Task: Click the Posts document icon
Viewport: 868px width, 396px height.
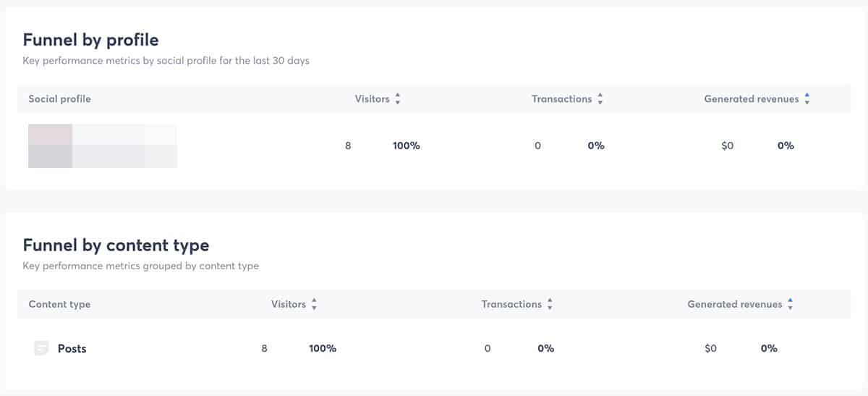Action: [41, 348]
